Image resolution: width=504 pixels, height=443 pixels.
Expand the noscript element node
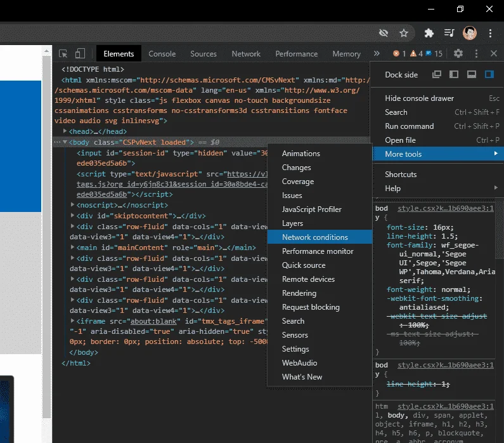pos(73,204)
